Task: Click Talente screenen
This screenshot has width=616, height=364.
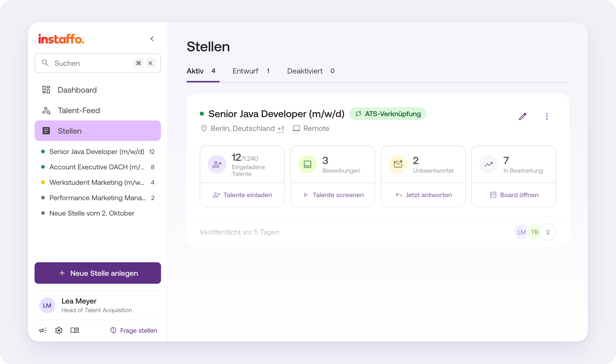Action: (x=332, y=195)
